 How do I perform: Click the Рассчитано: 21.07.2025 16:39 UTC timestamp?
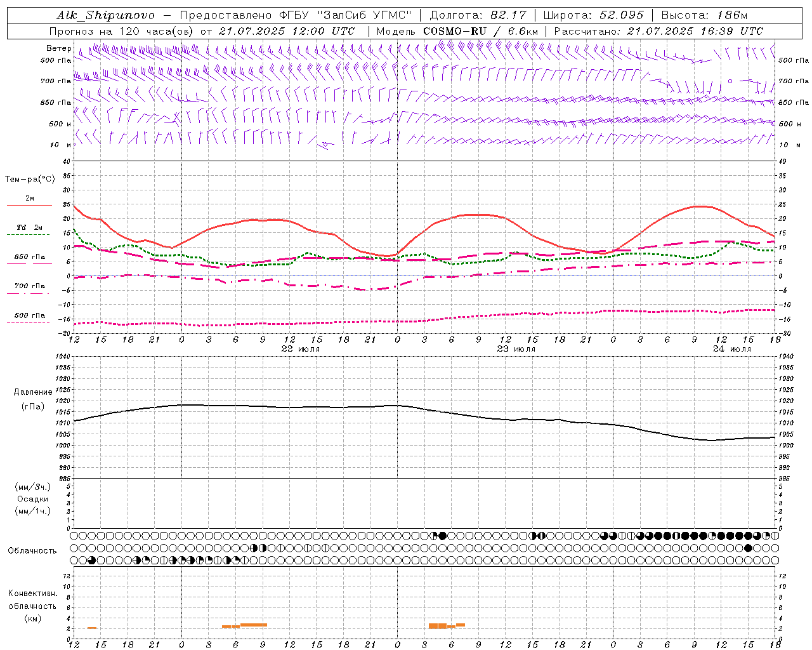tap(658, 31)
